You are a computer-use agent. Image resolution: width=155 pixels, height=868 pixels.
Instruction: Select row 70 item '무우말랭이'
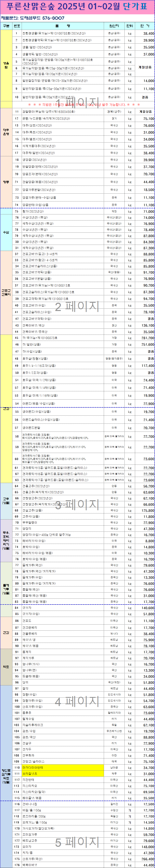click(x=30, y=523)
